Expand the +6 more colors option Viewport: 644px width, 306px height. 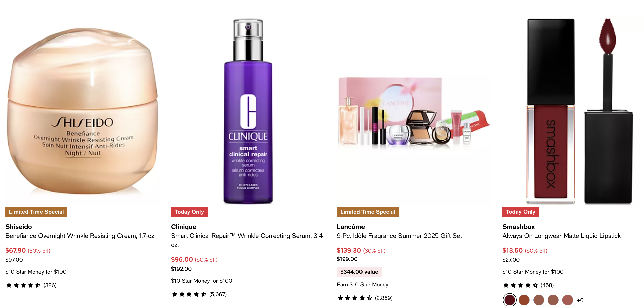tap(580, 300)
